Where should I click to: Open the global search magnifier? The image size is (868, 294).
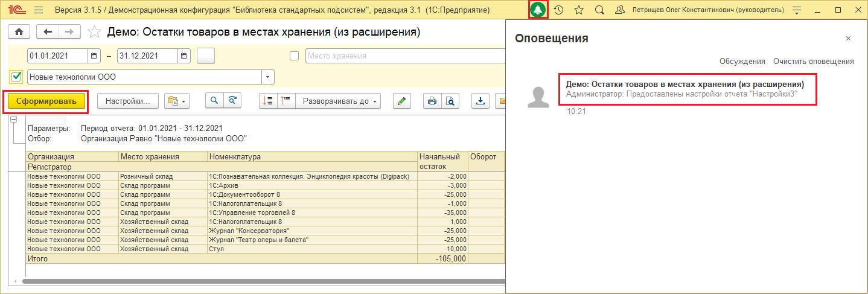point(599,10)
